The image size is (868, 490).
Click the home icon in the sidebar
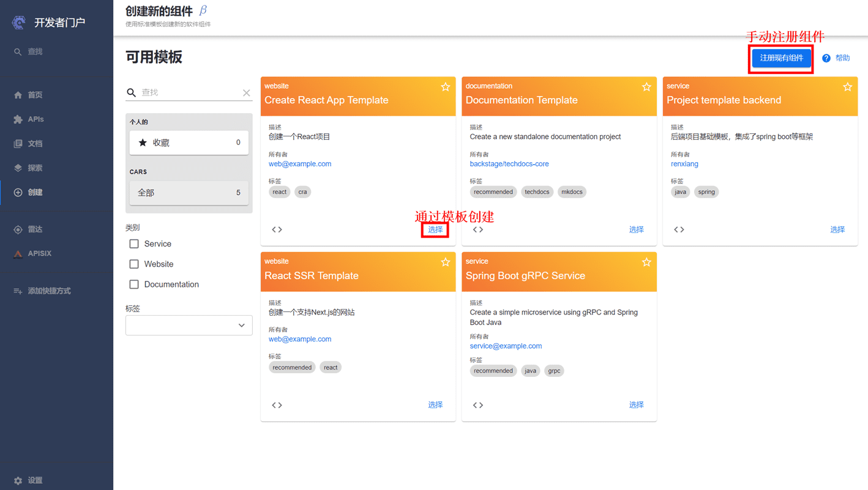[x=18, y=95]
